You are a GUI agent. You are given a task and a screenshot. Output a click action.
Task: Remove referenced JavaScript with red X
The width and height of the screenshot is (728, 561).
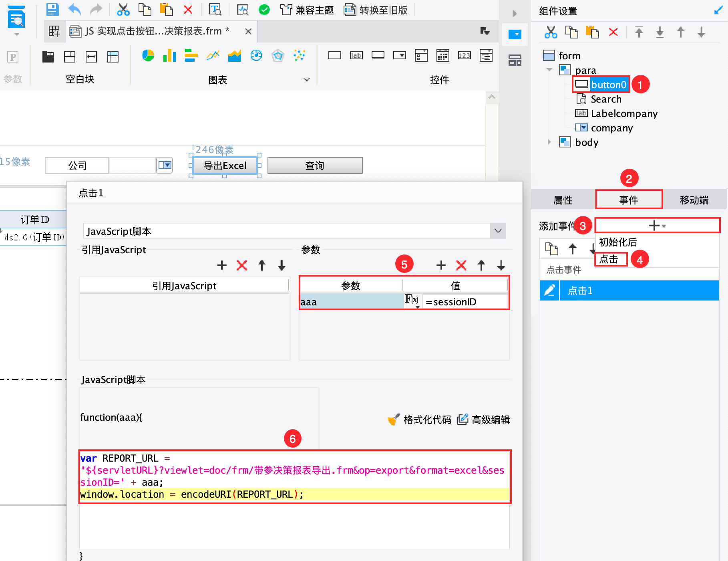(x=242, y=265)
